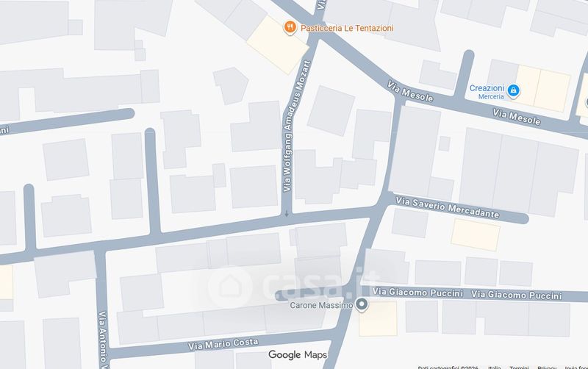The image size is (588, 369).
Task: Click the Via Wolfgang Amadeus Mozart street label
Action: click(x=297, y=126)
